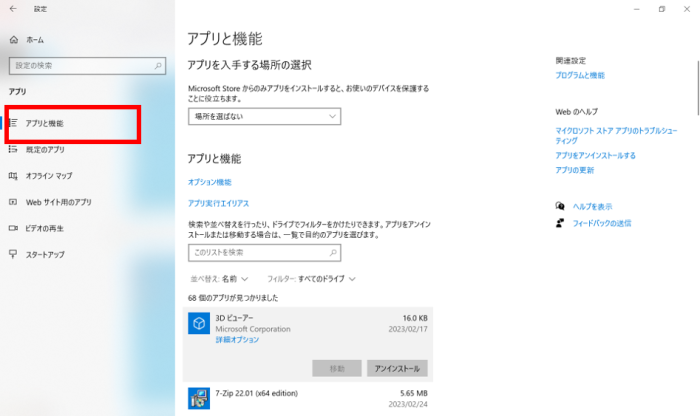Click the 7-Zip app icon
The height and width of the screenshot is (416, 700).
(200, 398)
